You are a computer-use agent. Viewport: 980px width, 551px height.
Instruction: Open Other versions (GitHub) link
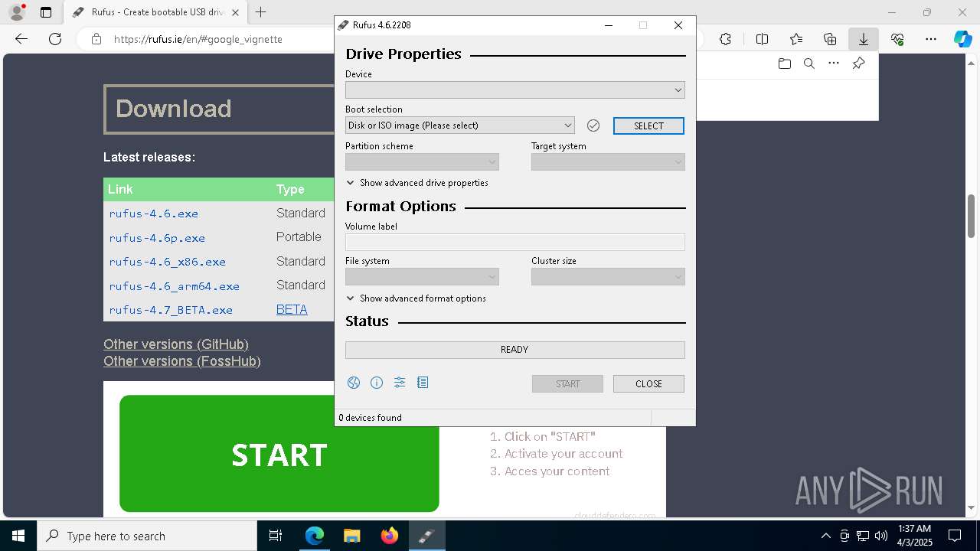point(176,344)
